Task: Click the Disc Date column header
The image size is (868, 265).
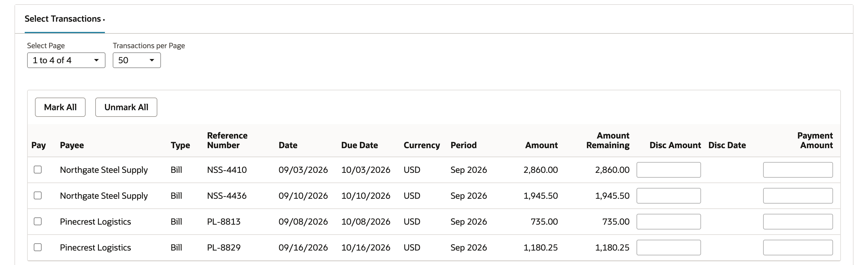Action: (x=727, y=145)
